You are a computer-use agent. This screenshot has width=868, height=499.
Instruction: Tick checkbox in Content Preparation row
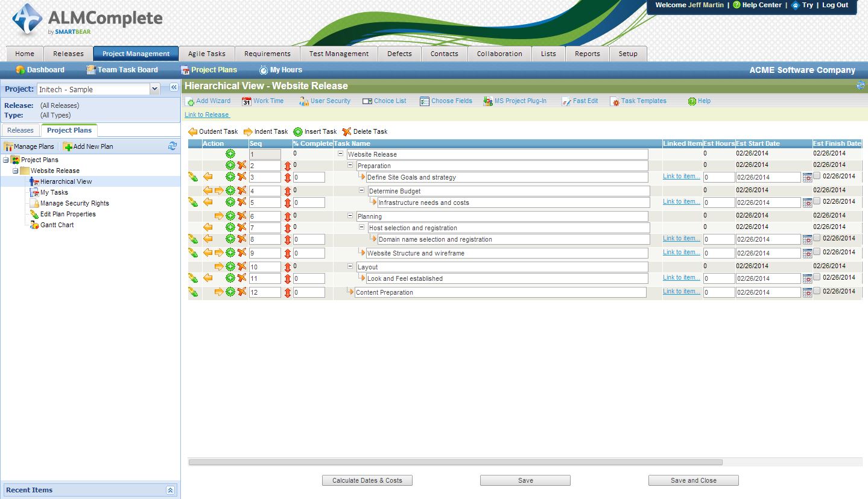coord(817,291)
